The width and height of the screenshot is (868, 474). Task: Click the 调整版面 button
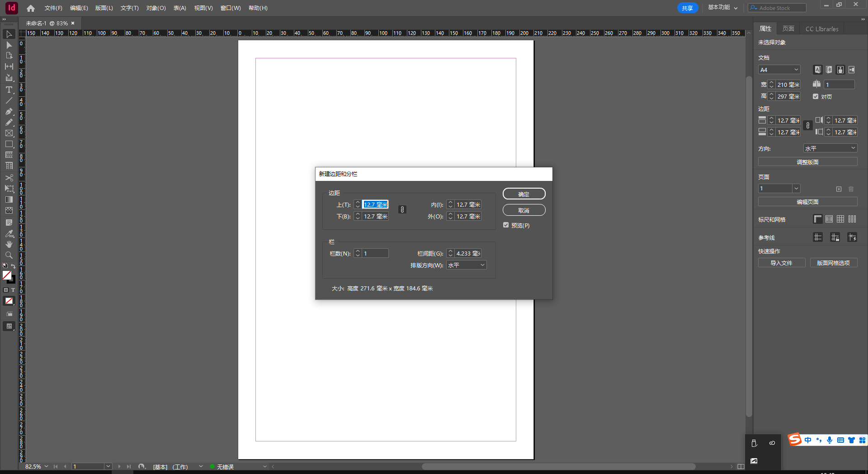807,162
